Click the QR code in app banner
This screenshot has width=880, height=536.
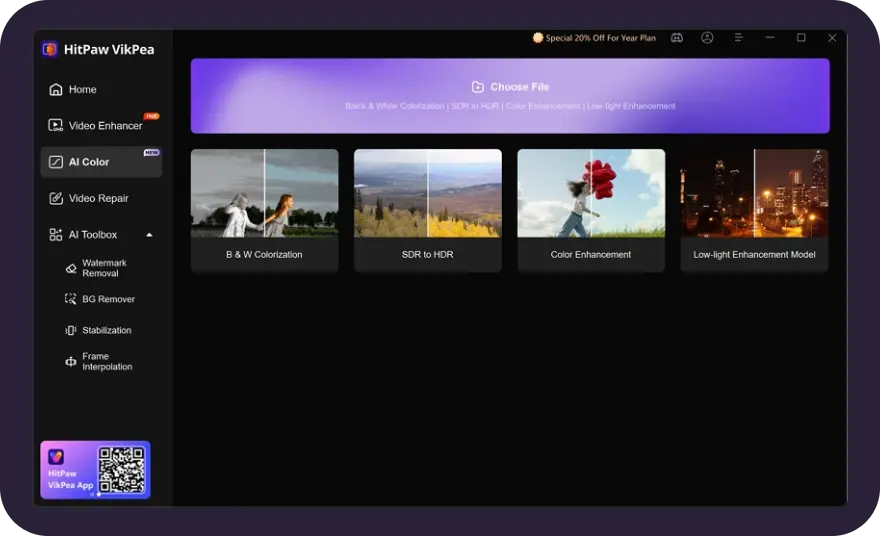coord(121,470)
